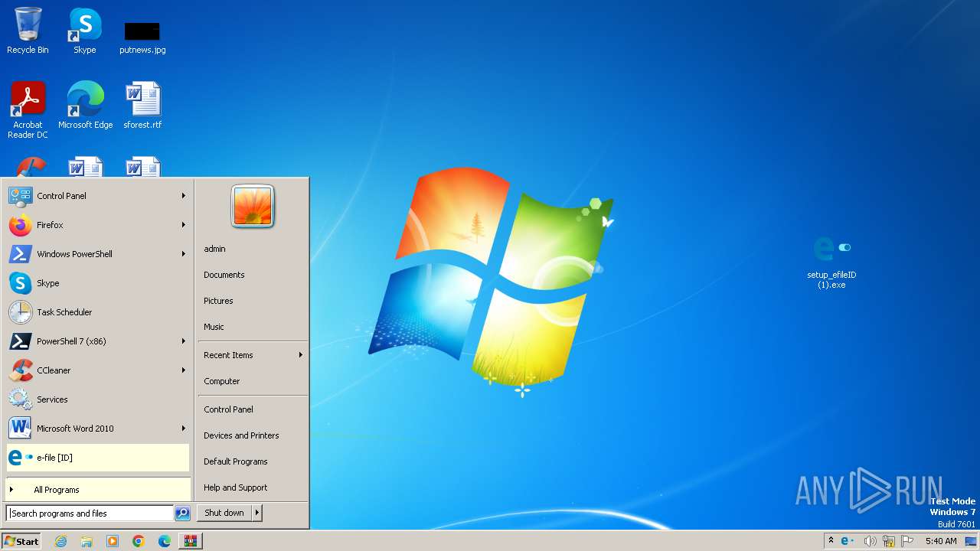
Task: Open Default Programs
Action: (x=253, y=461)
